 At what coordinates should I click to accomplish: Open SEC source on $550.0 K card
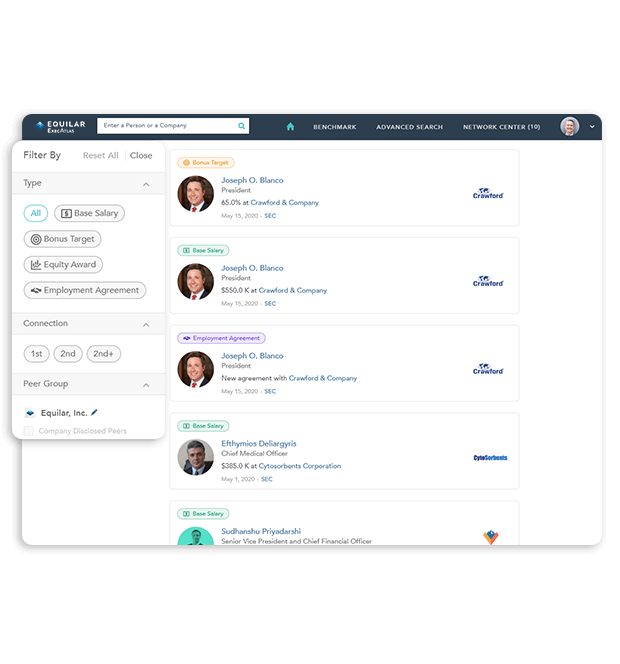coord(270,303)
